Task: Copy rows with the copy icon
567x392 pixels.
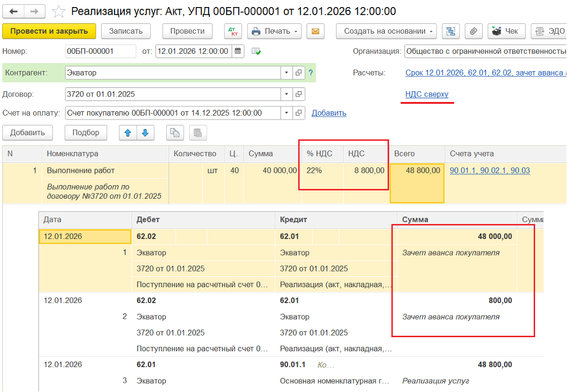Action: click(x=175, y=132)
